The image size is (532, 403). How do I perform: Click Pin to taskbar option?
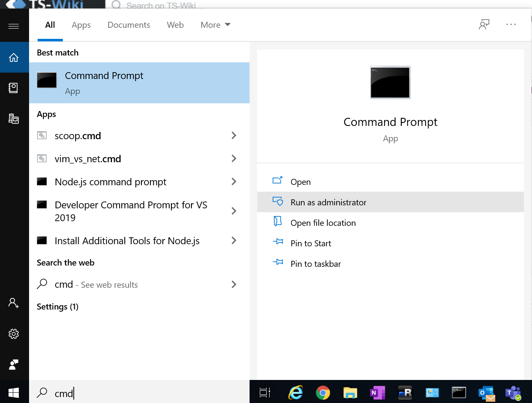click(315, 264)
